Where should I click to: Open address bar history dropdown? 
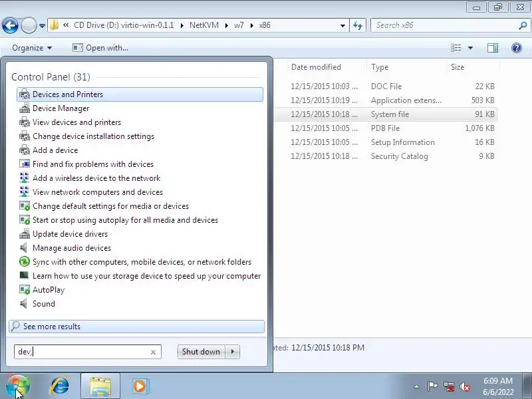pos(342,25)
